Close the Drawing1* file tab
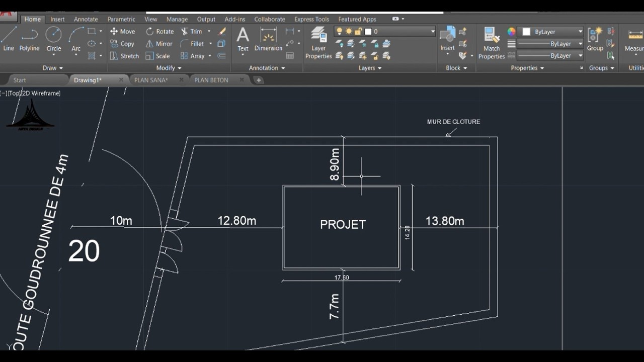The height and width of the screenshot is (362, 644). click(x=121, y=80)
